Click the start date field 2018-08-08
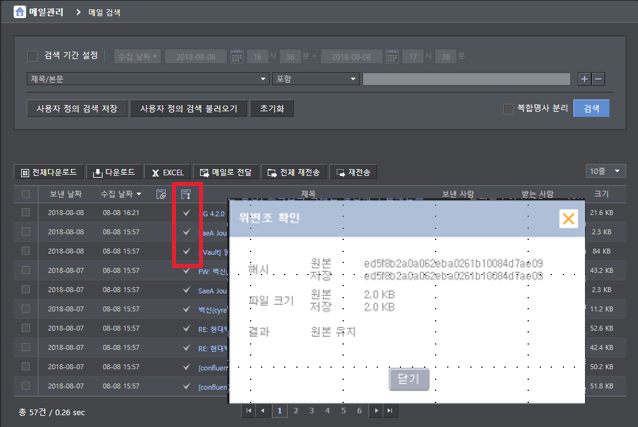Screen dimensions: 638x427 click(x=196, y=57)
